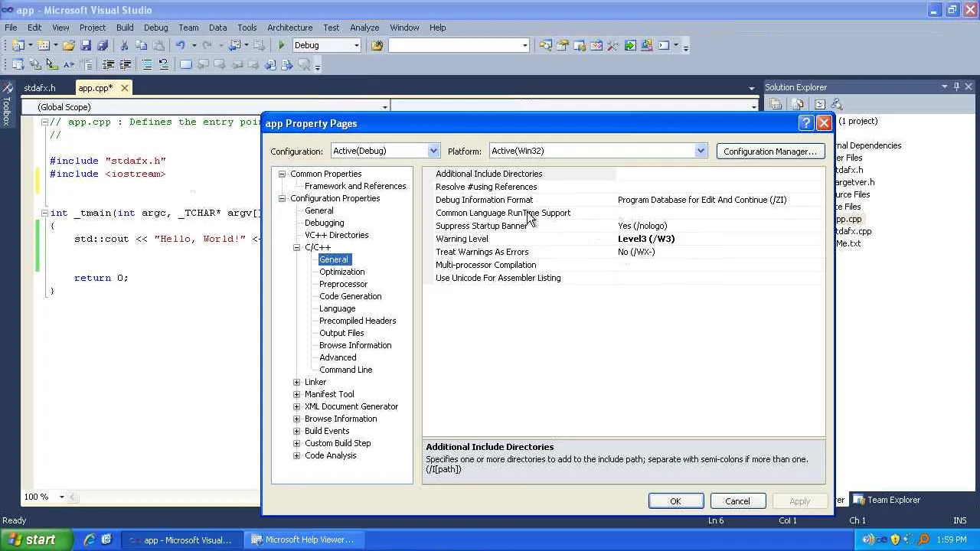Click the Show All Files icon in Solution Explorer
980x551 pixels.
pyautogui.click(x=797, y=104)
